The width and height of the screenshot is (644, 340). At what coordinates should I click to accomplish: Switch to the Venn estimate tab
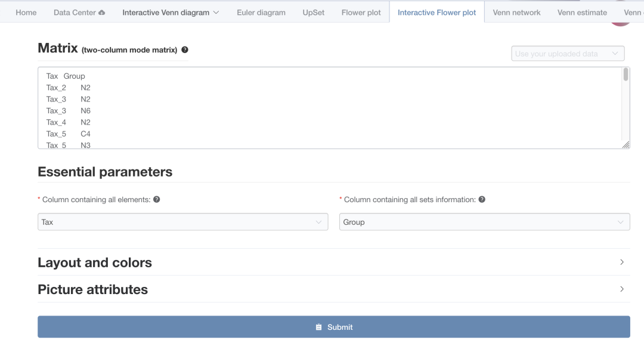(582, 13)
